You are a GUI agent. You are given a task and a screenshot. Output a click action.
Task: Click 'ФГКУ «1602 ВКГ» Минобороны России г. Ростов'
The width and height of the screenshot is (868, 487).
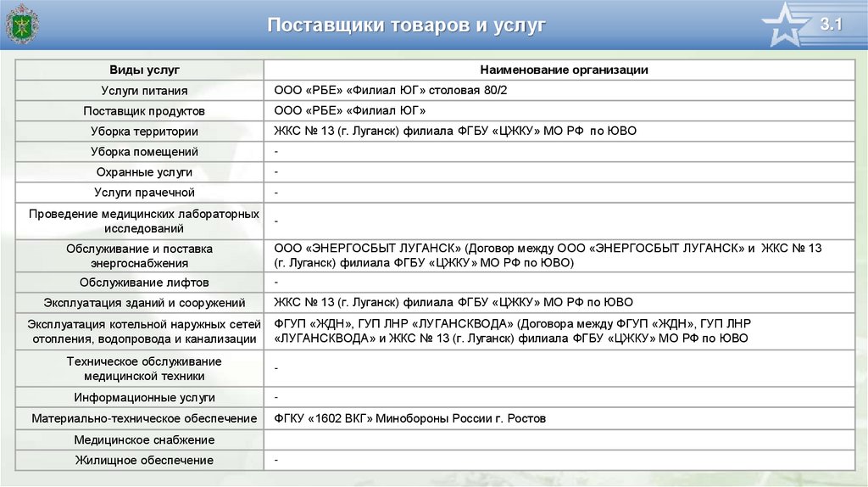pos(559,418)
